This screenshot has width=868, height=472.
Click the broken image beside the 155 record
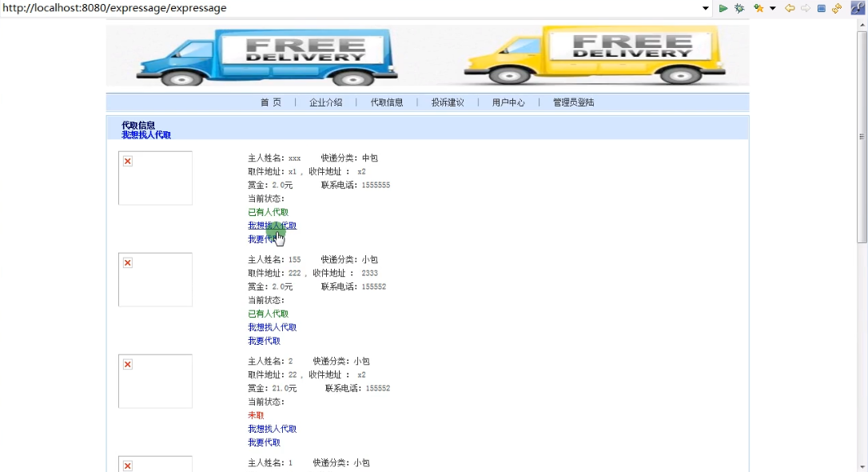coord(156,280)
